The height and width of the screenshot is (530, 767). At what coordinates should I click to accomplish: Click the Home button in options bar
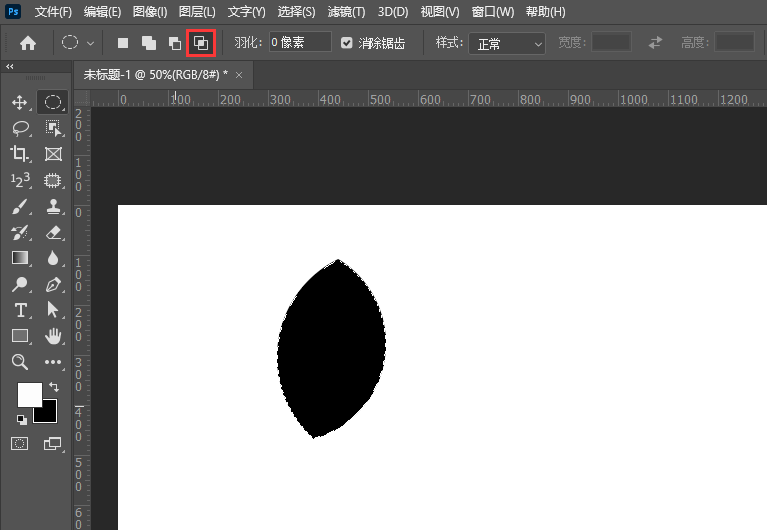coord(28,43)
